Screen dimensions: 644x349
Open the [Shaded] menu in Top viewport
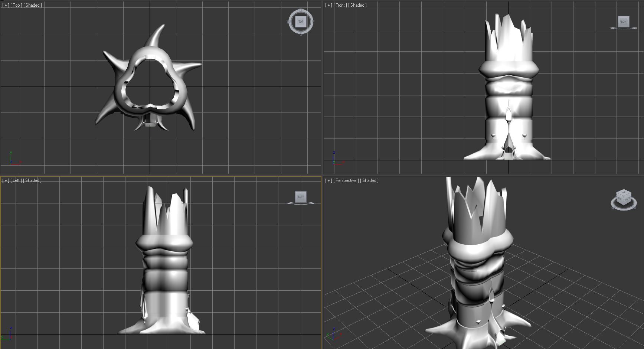[33, 5]
